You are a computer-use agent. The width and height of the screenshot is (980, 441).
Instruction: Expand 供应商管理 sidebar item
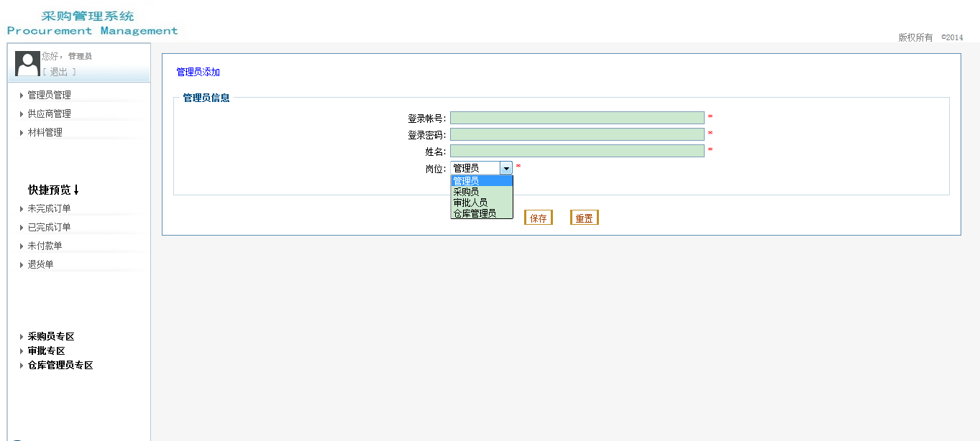coord(49,113)
